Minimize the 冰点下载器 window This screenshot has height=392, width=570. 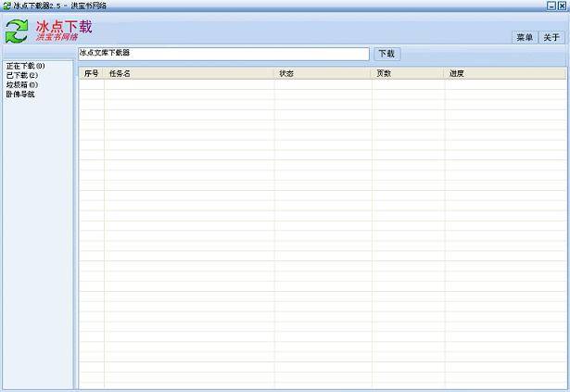click(x=551, y=6)
